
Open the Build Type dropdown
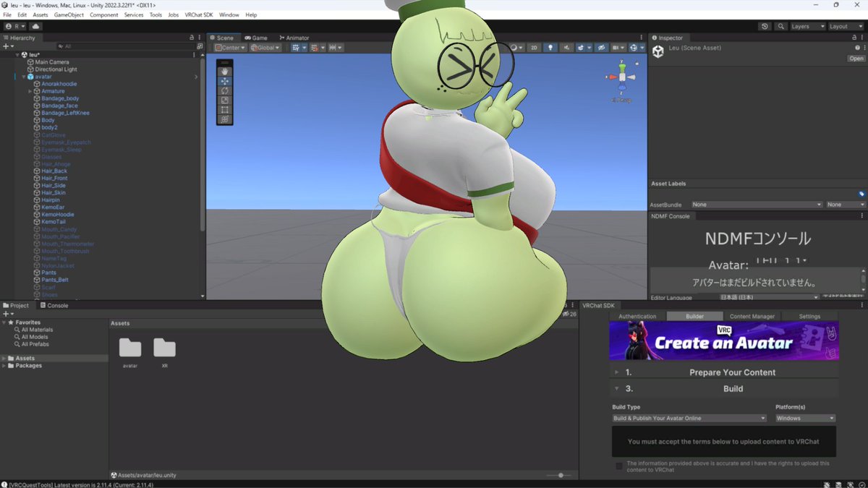tap(689, 418)
